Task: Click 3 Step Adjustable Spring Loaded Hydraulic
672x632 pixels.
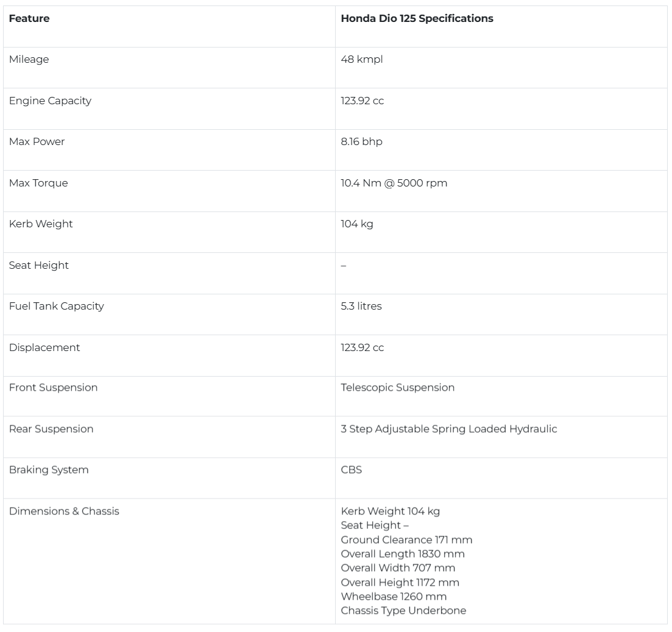Action: [449, 429]
